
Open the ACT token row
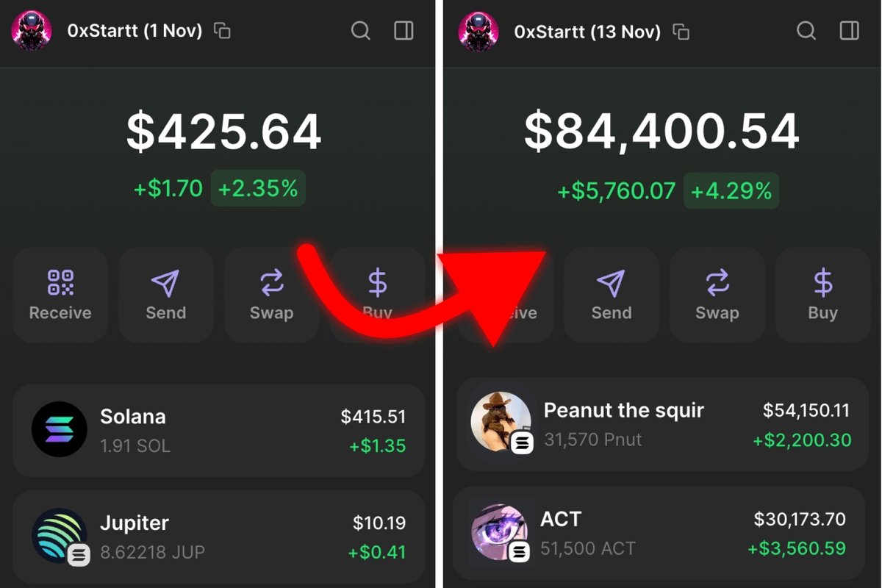pos(663,533)
